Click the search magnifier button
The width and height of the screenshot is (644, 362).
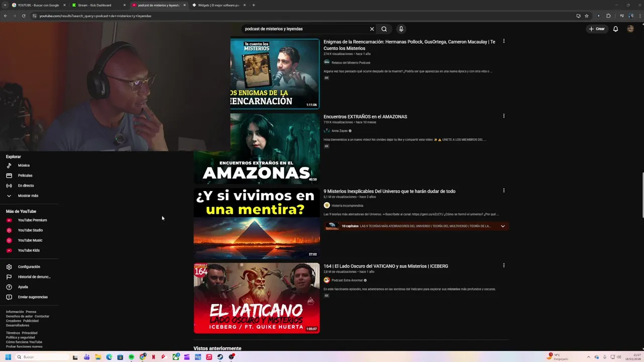pos(384,29)
